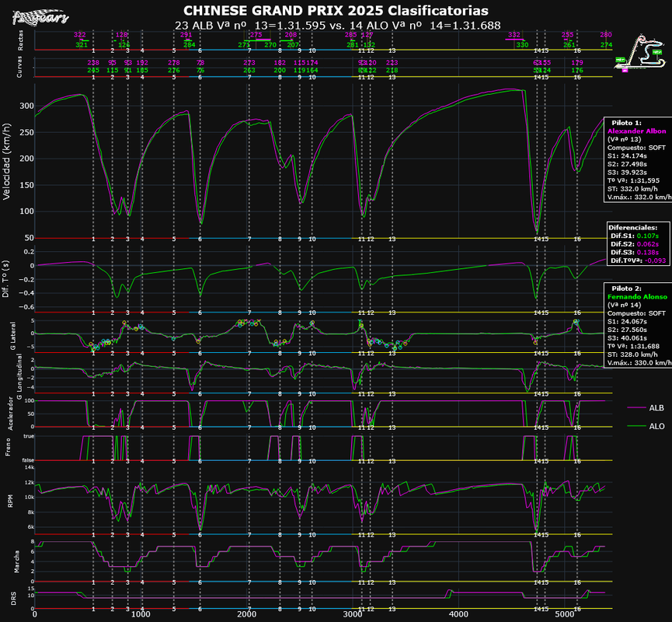Click Alonso's 'V.máx.: 330.0 km/h' value
The height and width of the screenshot is (622, 672).
click(639, 363)
